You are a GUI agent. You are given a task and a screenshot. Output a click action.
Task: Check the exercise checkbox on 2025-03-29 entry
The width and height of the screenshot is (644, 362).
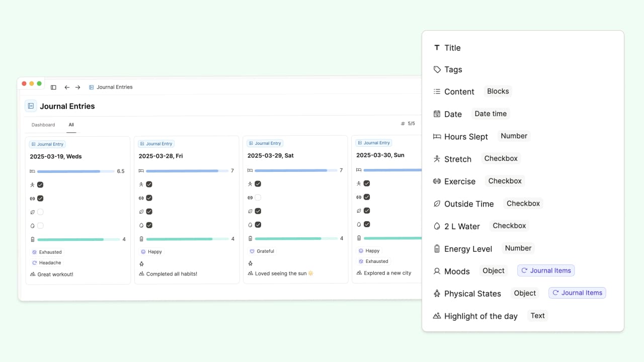[258, 198]
